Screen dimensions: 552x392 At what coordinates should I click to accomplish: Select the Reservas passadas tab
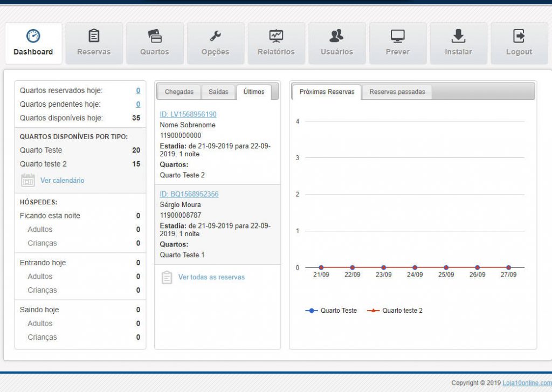click(x=397, y=92)
